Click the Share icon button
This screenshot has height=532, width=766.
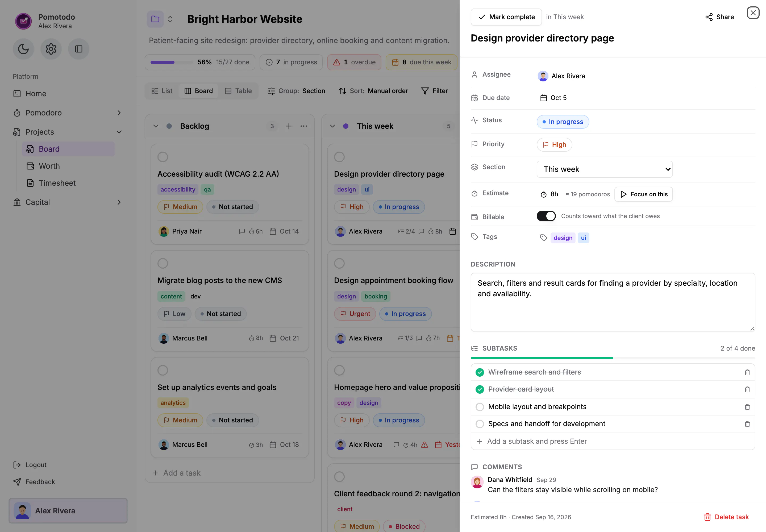719,17
